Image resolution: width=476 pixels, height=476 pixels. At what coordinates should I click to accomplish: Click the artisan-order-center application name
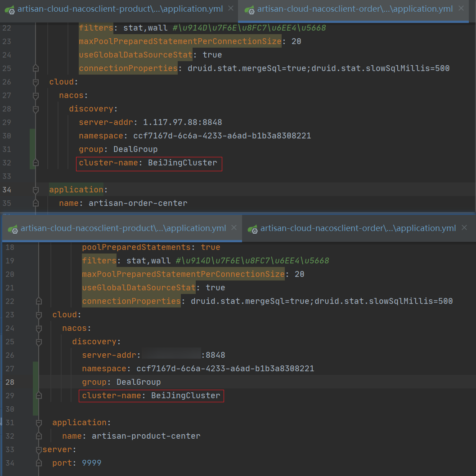[x=138, y=203]
